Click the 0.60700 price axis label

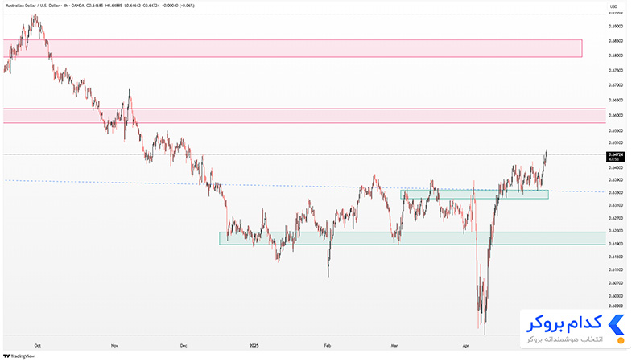click(616, 283)
